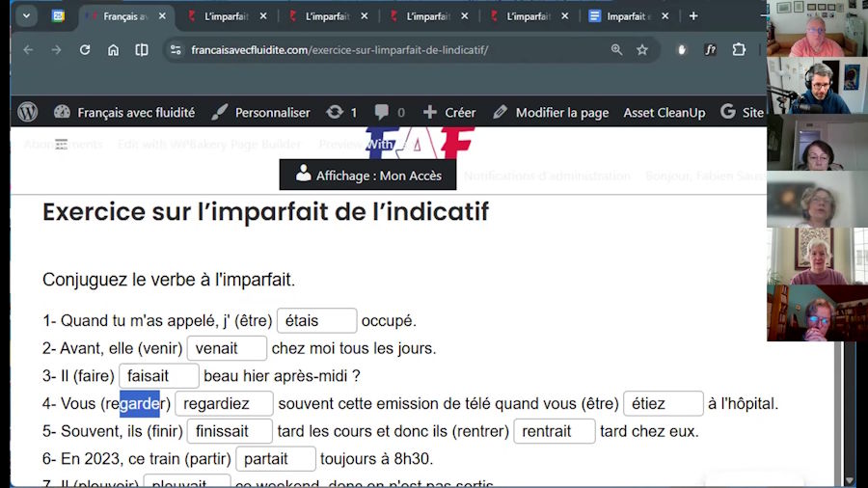Open the zoom magnifier in address bar
The width and height of the screenshot is (868, 488).
tap(616, 50)
